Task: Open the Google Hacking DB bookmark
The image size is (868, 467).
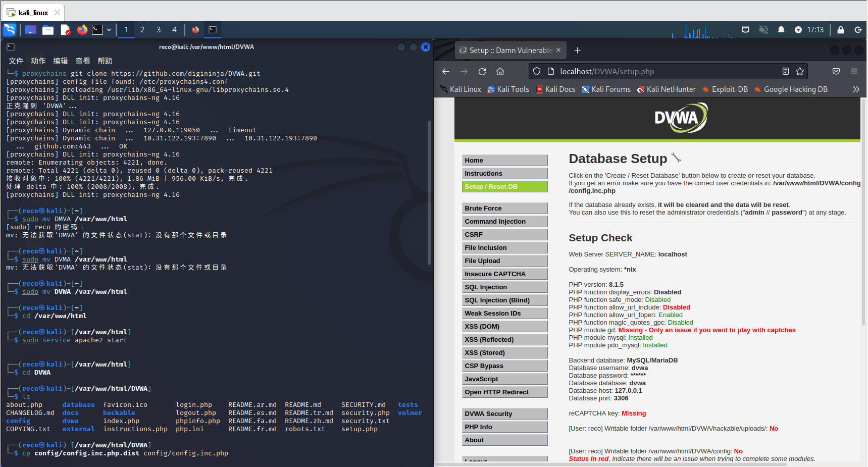Action: coord(791,89)
